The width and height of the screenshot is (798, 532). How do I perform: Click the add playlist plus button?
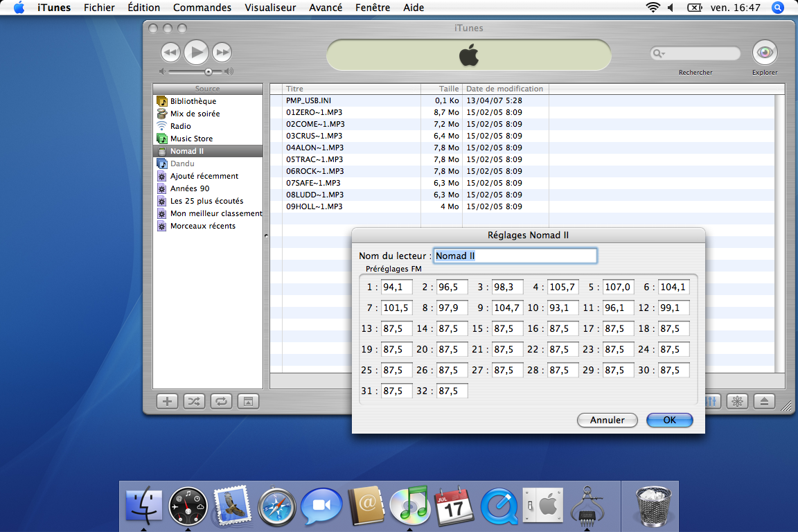coord(167,402)
